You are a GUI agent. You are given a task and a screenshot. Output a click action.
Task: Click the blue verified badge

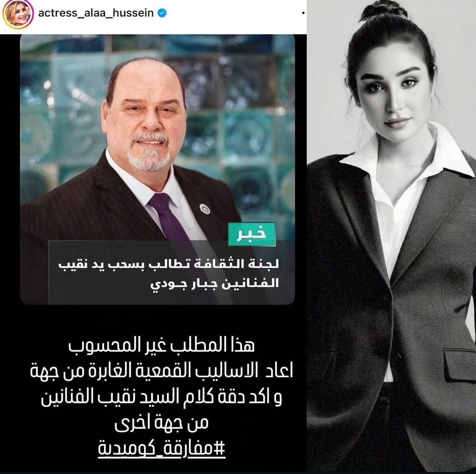click(x=162, y=13)
